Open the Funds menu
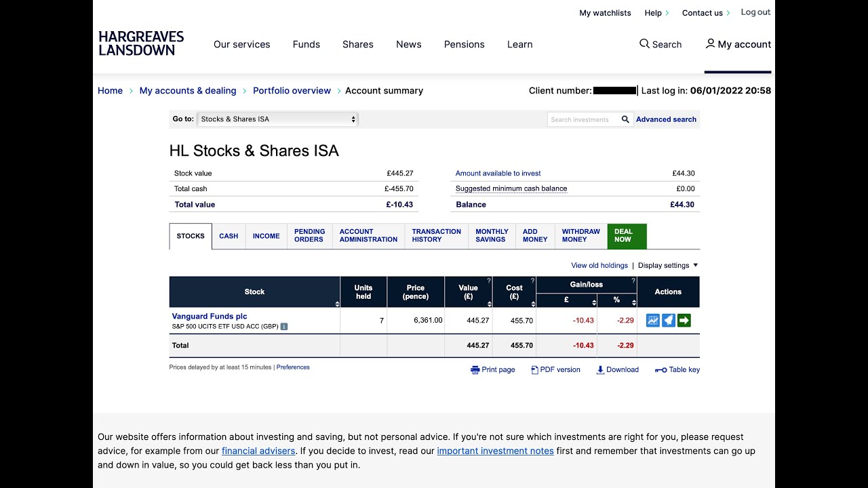Image resolution: width=868 pixels, height=488 pixels. click(307, 45)
